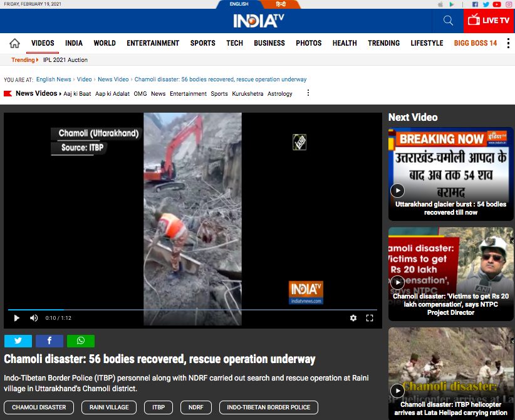Open the India menu item
Image resolution: width=515 pixels, height=420 pixels.
(x=74, y=43)
